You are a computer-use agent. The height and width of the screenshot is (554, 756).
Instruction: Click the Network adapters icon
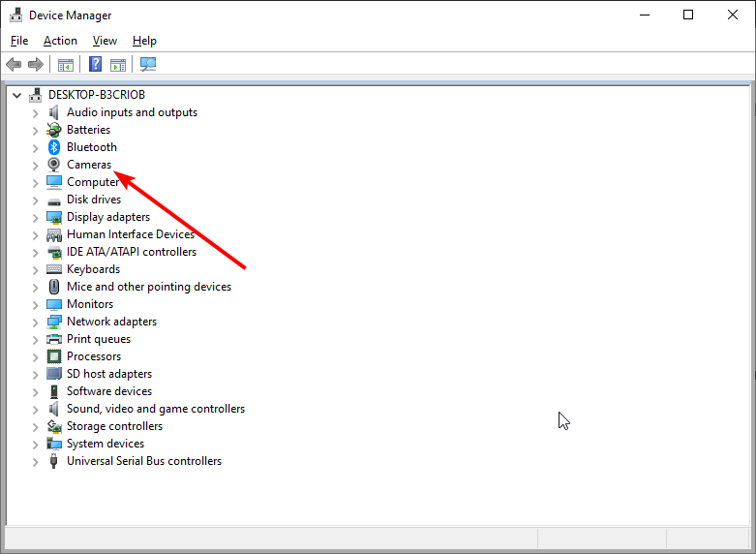(53, 322)
